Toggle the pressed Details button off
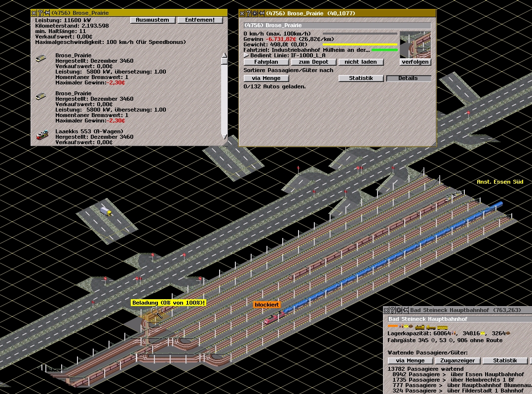The image size is (532, 394). [x=408, y=79]
